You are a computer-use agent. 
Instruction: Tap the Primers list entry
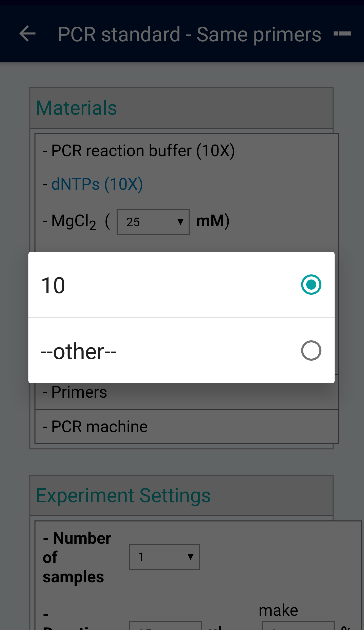[x=79, y=392]
